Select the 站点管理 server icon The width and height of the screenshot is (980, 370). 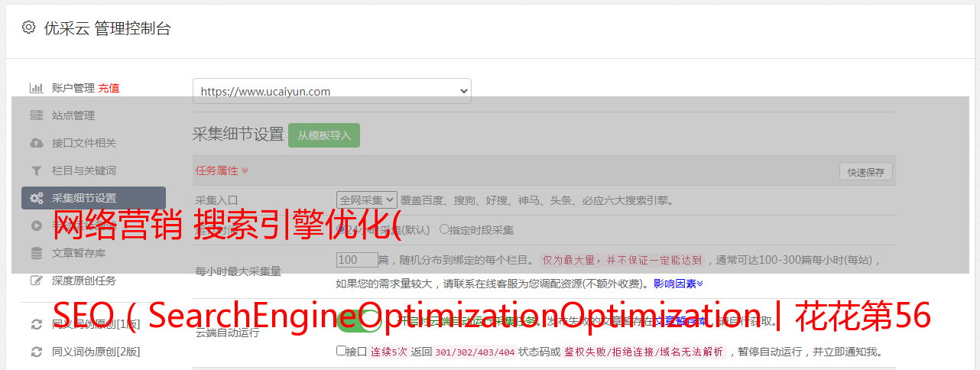click(36, 115)
